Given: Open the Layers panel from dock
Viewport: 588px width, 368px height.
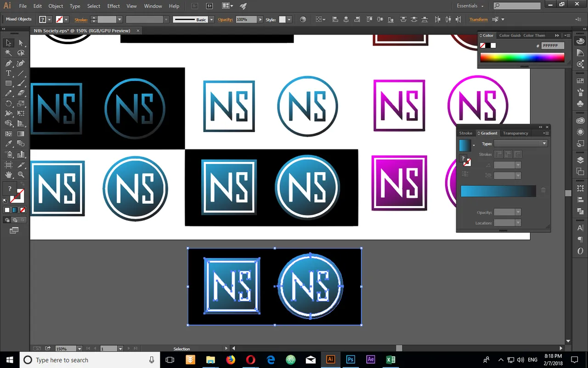Looking at the screenshot, I should [x=580, y=160].
